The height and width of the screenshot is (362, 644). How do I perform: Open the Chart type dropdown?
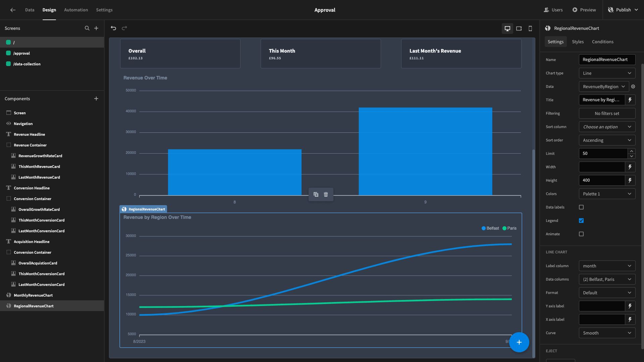607,73
